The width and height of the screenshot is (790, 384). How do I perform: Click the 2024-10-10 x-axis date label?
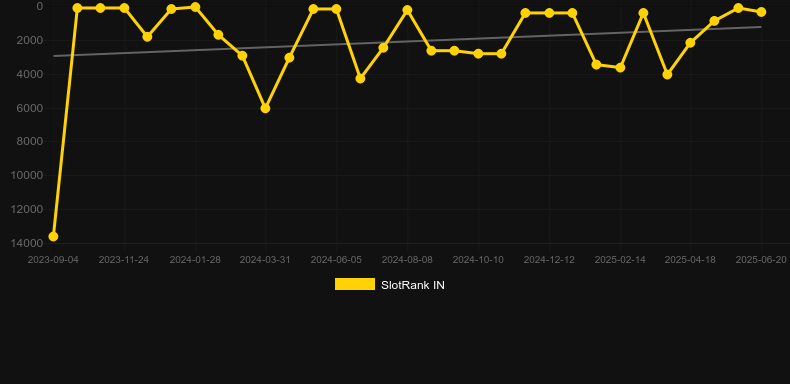(x=478, y=260)
